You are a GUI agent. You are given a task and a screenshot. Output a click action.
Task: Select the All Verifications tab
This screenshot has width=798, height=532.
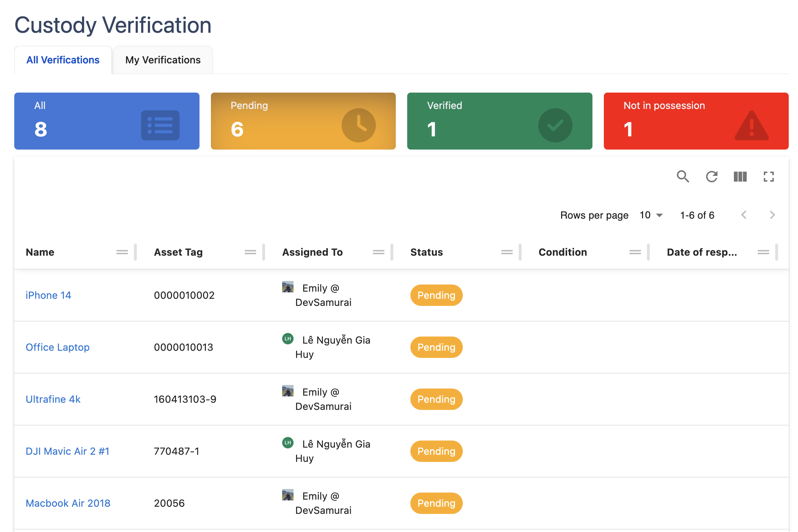click(63, 60)
